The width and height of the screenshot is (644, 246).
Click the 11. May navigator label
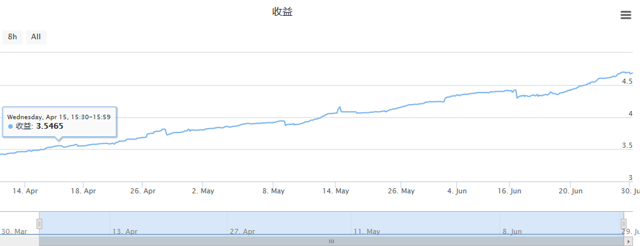coord(366,231)
